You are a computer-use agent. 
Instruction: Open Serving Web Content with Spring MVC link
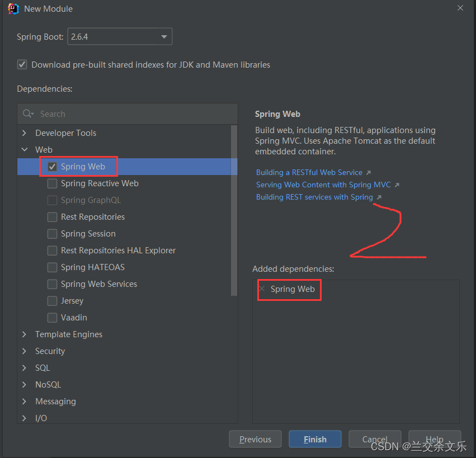[x=323, y=185]
